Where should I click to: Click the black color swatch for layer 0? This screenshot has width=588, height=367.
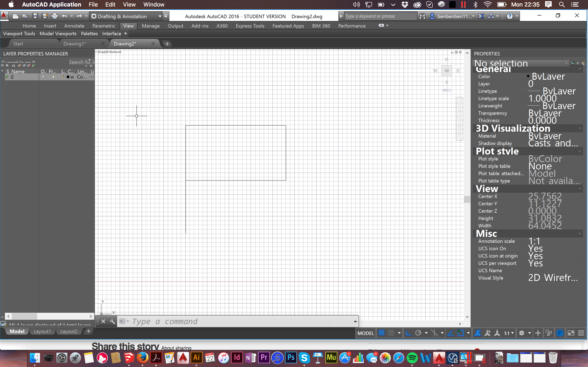coord(68,77)
